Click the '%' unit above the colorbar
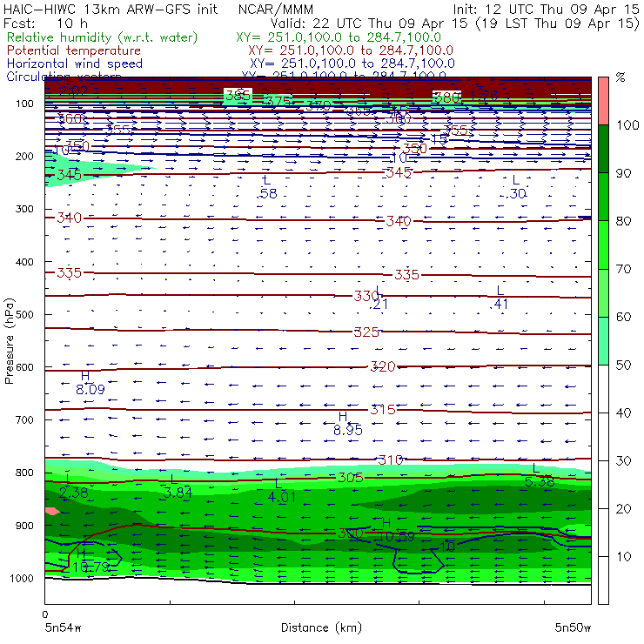This screenshot has width=644, height=644. (621, 77)
